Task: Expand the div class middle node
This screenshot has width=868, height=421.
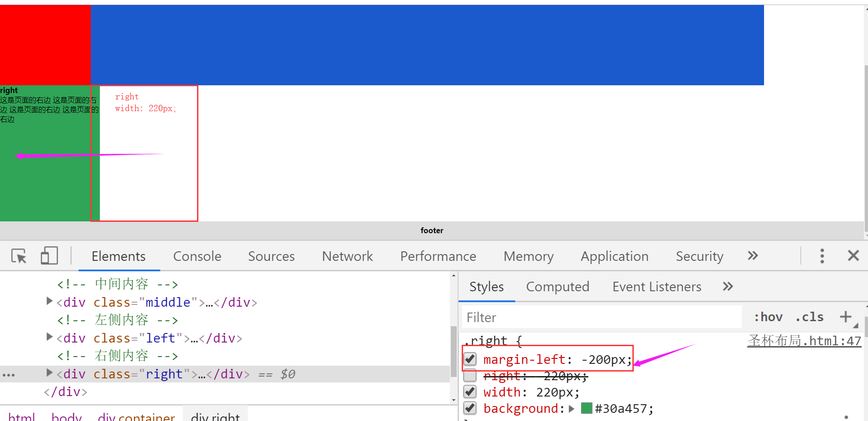Action: 49,301
